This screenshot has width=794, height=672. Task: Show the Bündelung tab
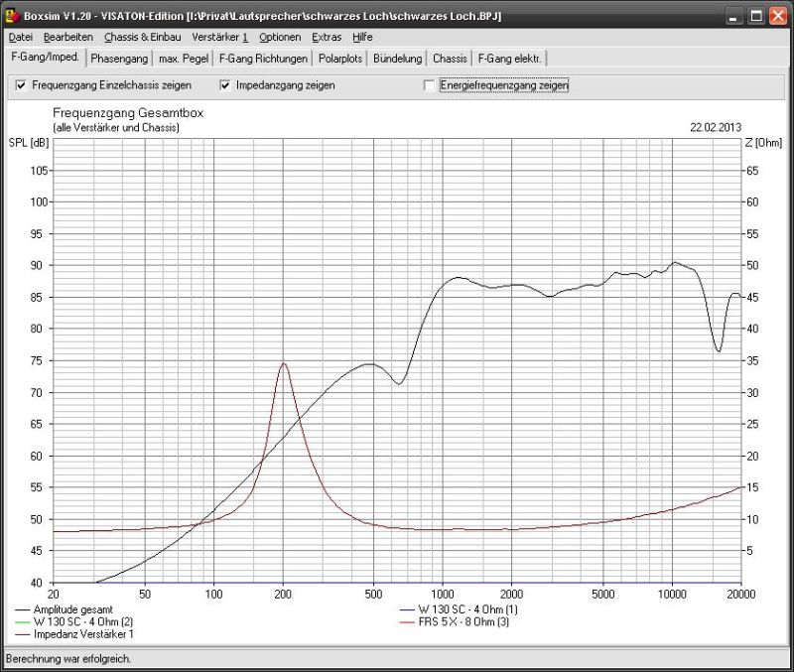tap(398, 59)
